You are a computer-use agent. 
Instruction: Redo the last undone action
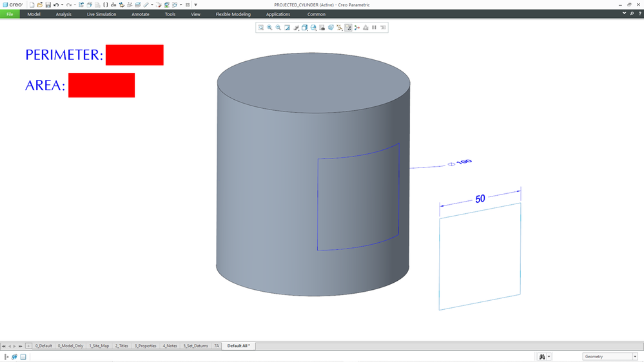(68, 5)
